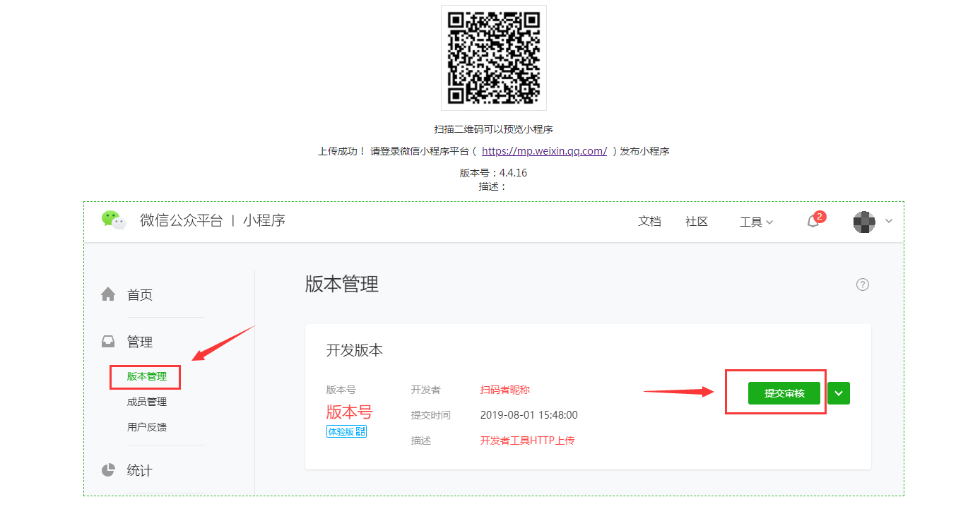Click the 开发者 label

click(425, 390)
